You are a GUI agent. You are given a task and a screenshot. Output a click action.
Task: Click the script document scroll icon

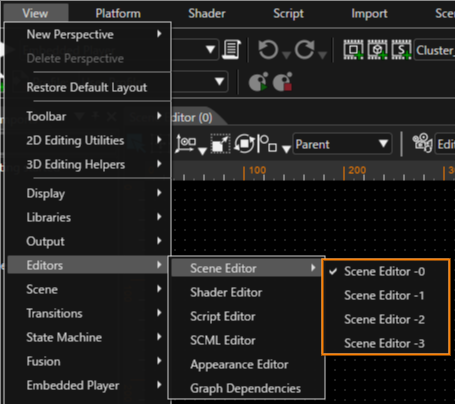pyautogui.click(x=232, y=50)
